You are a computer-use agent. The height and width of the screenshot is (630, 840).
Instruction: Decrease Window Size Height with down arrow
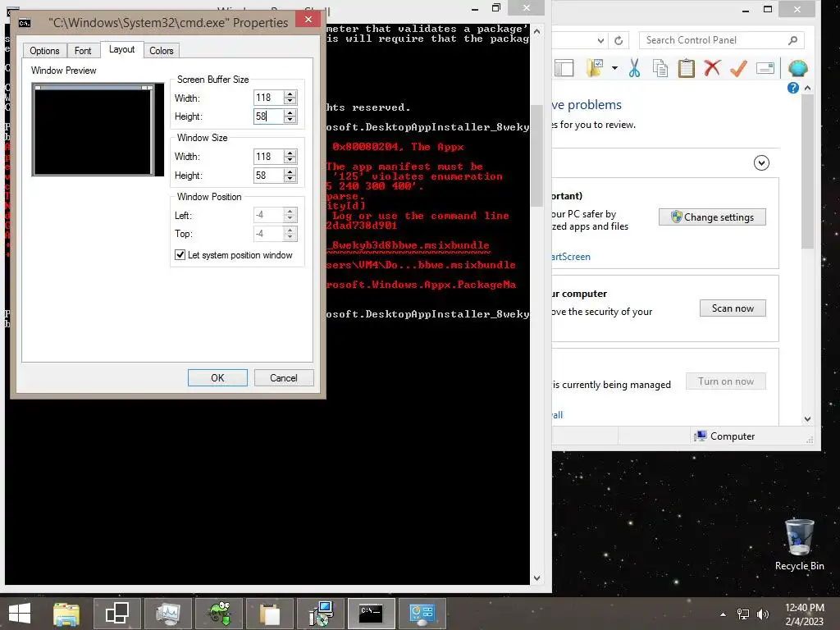[x=290, y=179]
